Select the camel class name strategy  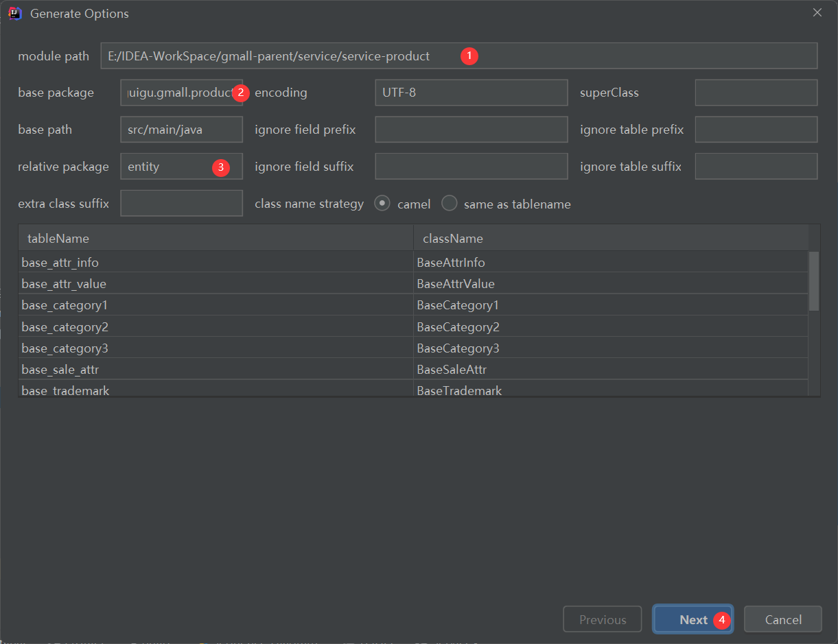pyautogui.click(x=383, y=204)
